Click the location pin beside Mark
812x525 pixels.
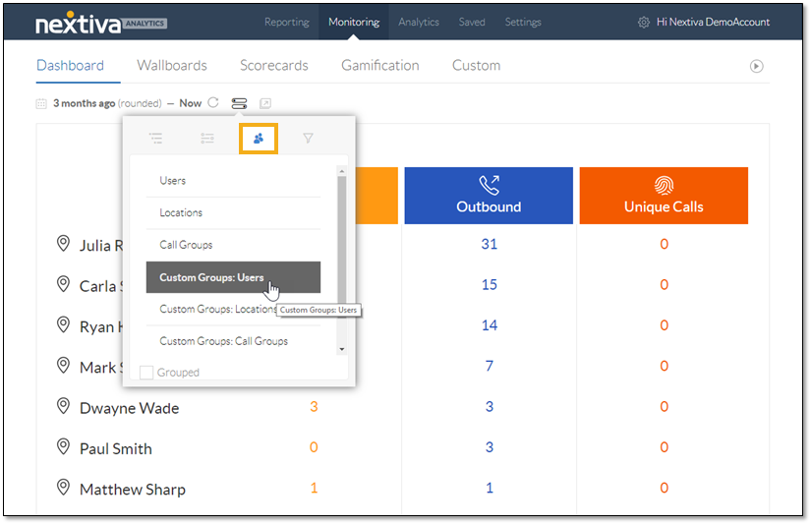coord(63,366)
